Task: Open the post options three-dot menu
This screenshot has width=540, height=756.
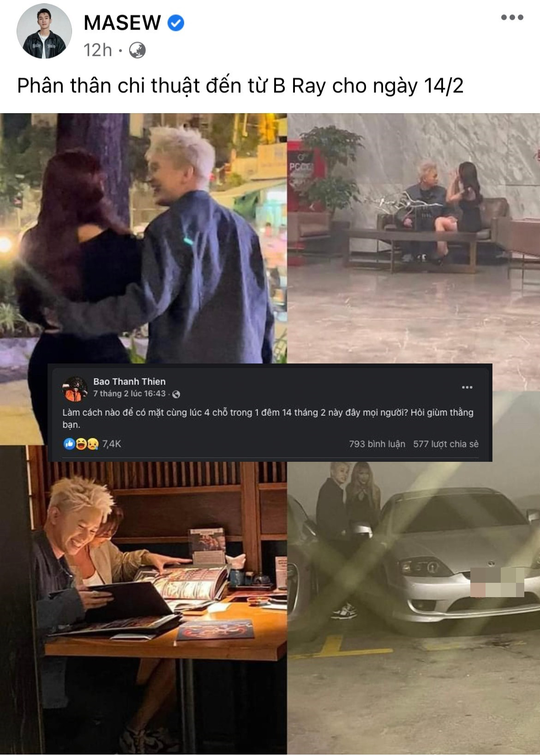Action: click(512, 18)
